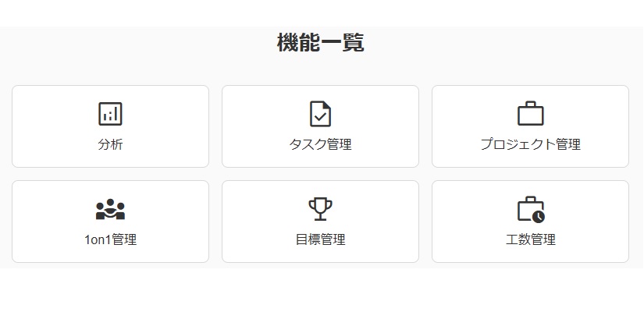The width and height of the screenshot is (644, 312).
Task: Click the blank area below the feature cards
Action: pyautogui.click(x=320, y=290)
